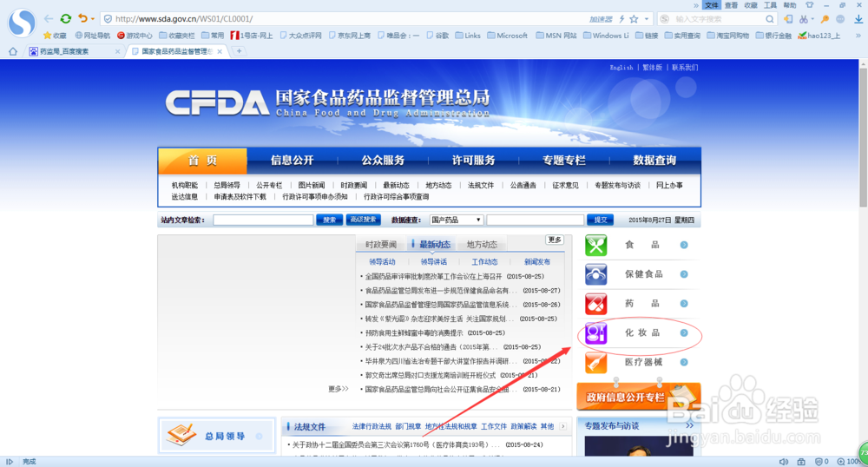Open the 机构职能 sub-menu link
868x467 pixels.
coord(184,186)
